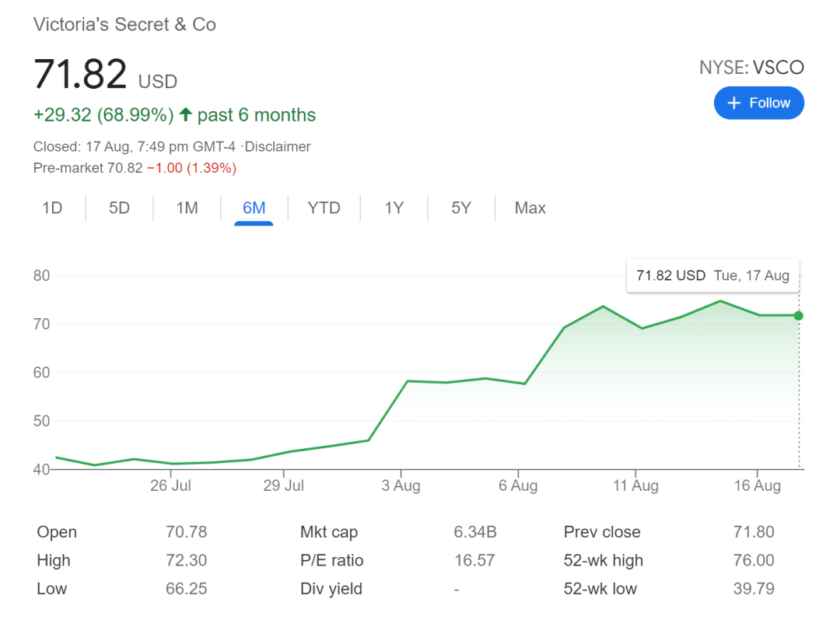840x641 pixels.
Task: Click the 3 Aug axis label
Action: click(401, 485)
